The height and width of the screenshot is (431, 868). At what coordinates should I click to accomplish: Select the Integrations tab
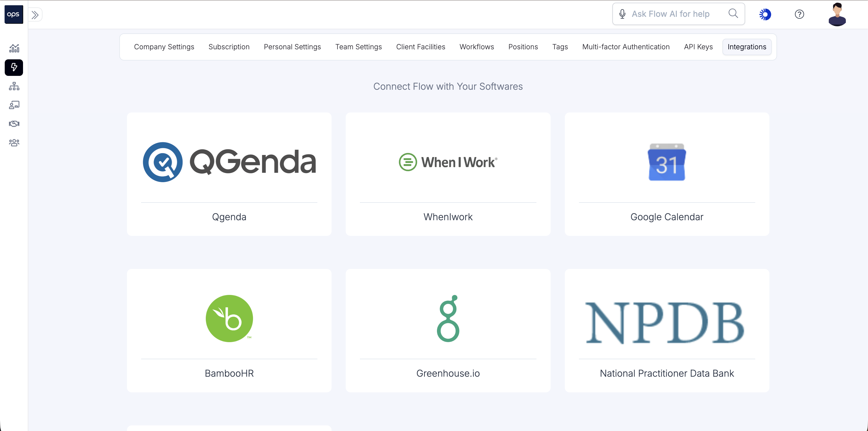tap(747, 47)
